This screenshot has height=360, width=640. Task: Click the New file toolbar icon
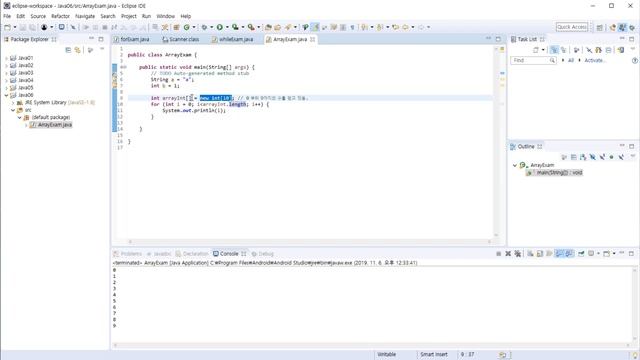tap(7, 27)
